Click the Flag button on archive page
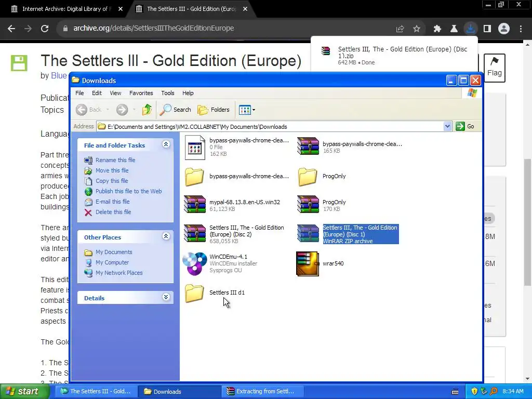532x399 pixels. [495, 68]
